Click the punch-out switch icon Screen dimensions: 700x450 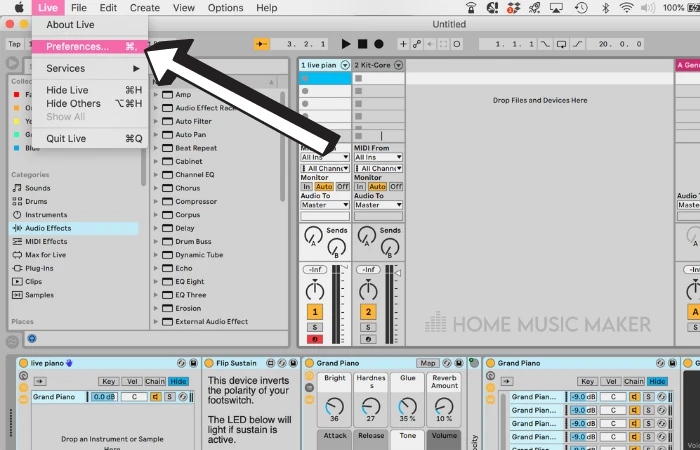pos(577,44)
